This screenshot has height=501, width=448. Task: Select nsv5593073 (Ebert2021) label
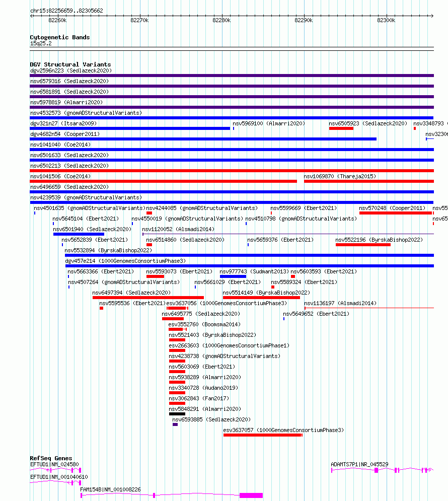click(x=179, y=271)
